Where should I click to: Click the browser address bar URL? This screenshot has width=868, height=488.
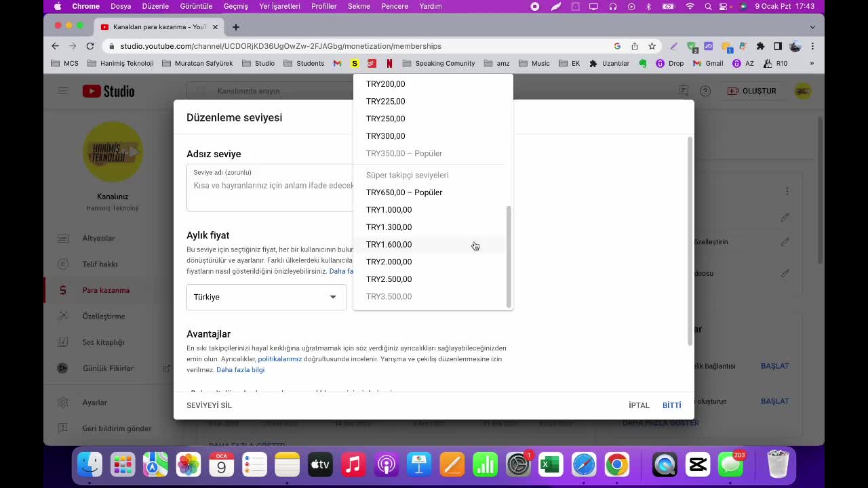tap(281, 46)
